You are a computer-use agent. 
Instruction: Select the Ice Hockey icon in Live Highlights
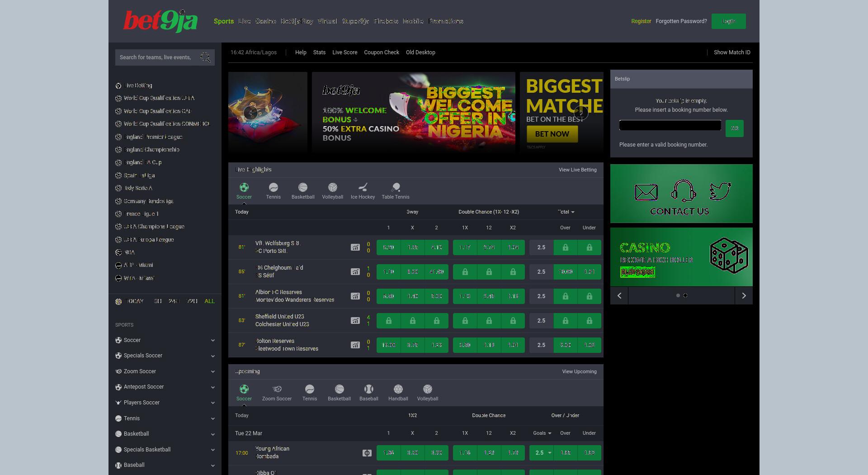[x=363, y=187]
